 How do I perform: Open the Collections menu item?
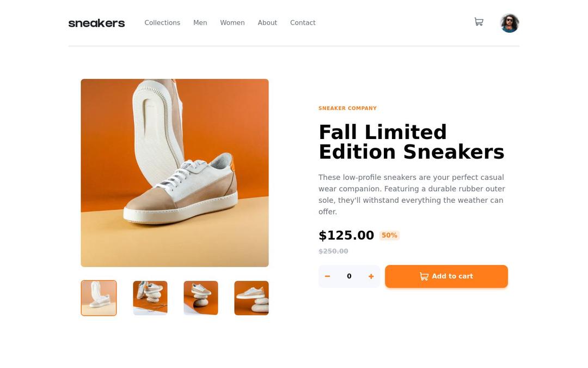click(162, 23)
